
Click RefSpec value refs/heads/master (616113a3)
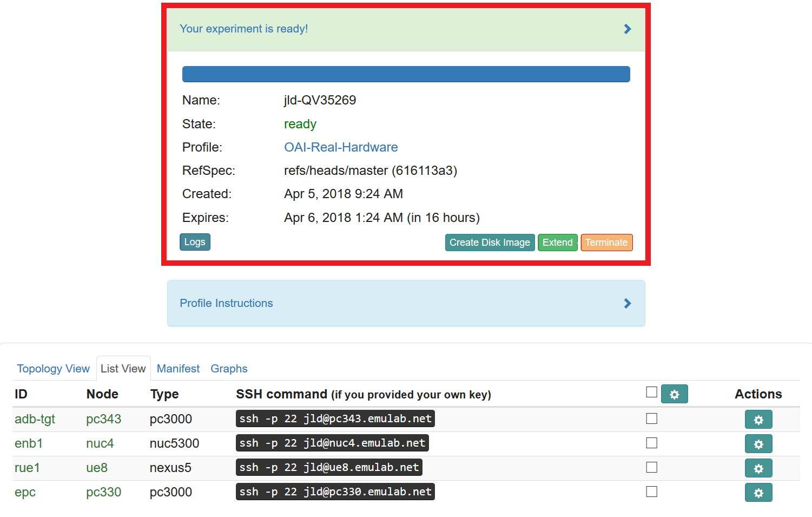(371, 171)
